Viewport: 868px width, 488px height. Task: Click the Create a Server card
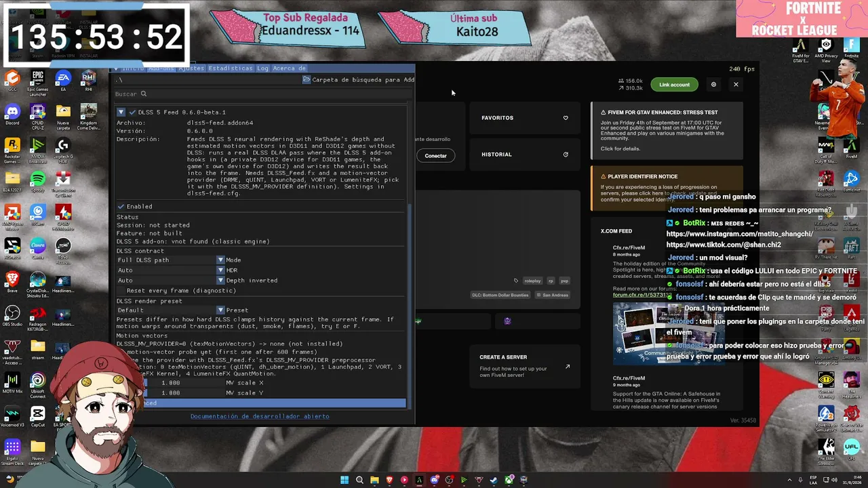pos(526,367)
